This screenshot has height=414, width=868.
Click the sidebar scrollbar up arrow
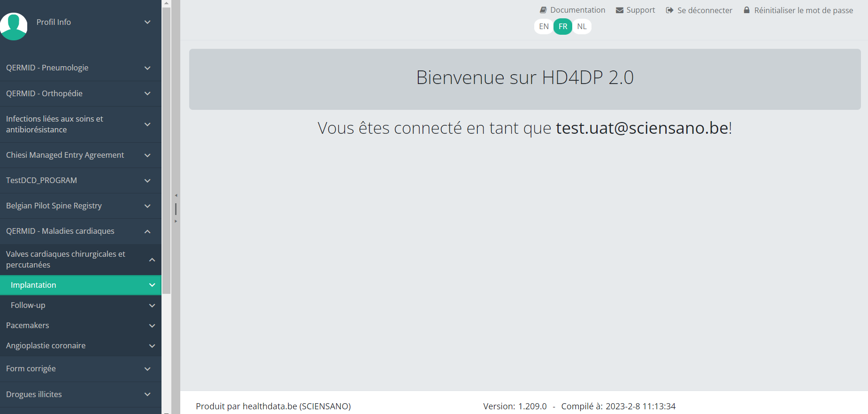click(166, 3)
